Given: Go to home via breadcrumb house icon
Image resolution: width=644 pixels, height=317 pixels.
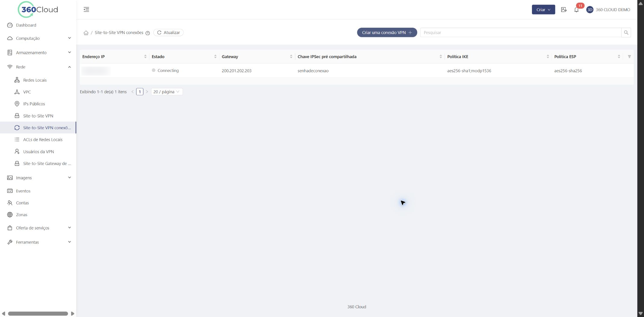Looking at the screenshot, I should coord(86,33).
